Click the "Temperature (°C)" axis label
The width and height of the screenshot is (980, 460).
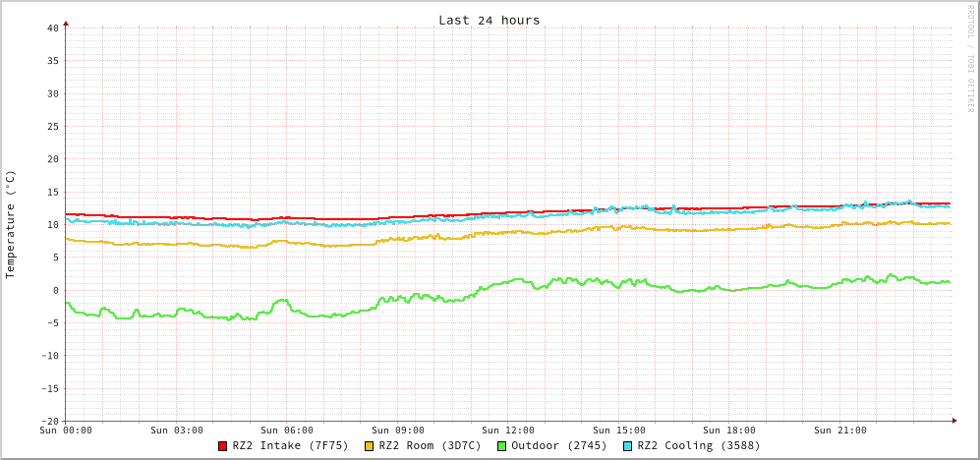pos(11,224)
